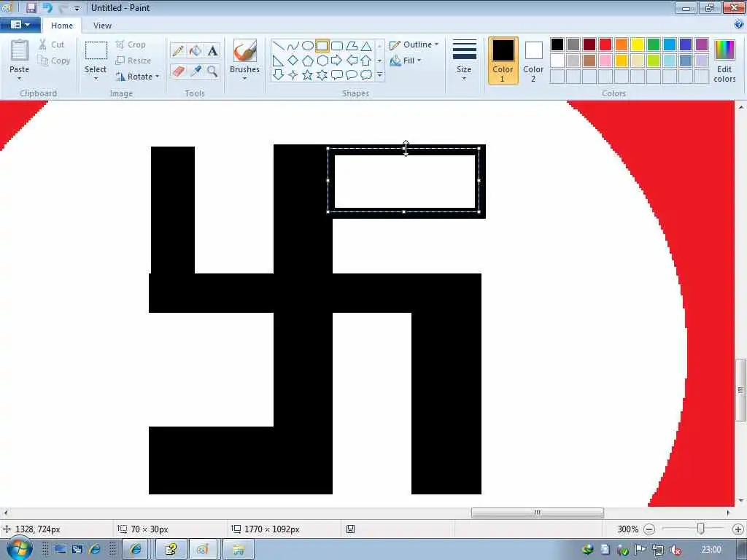Viewport: 747px width, 560px height.
Task: Choose the Six-point star shape
Action: (x=322, y=75)
